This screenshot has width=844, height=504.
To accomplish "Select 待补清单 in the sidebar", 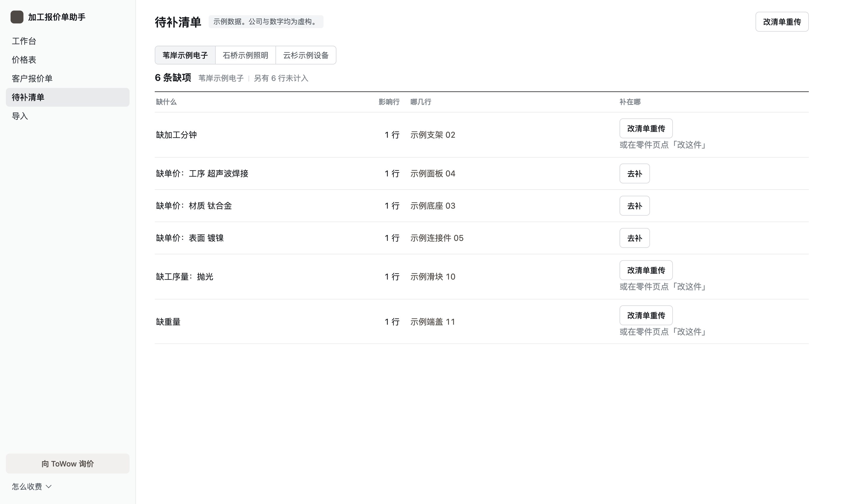I will [68, 97].
